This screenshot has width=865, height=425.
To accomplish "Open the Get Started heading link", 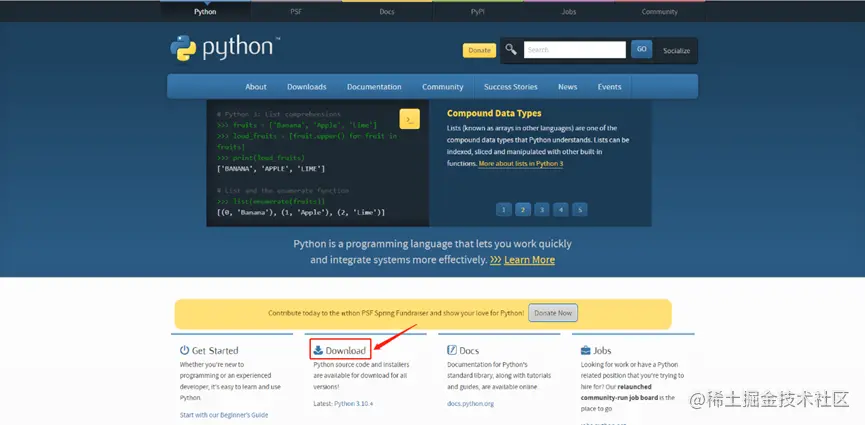I will tap(215, 350).
